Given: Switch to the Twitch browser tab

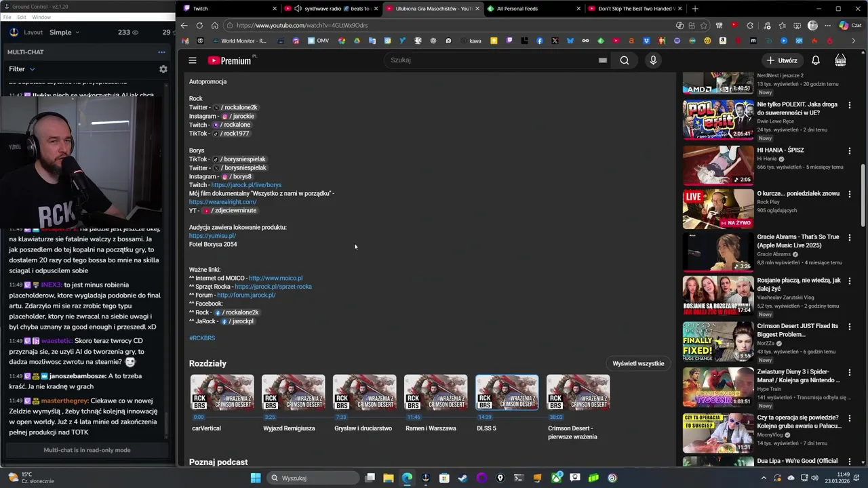Looking at the screenshot, I should (229, 9).
